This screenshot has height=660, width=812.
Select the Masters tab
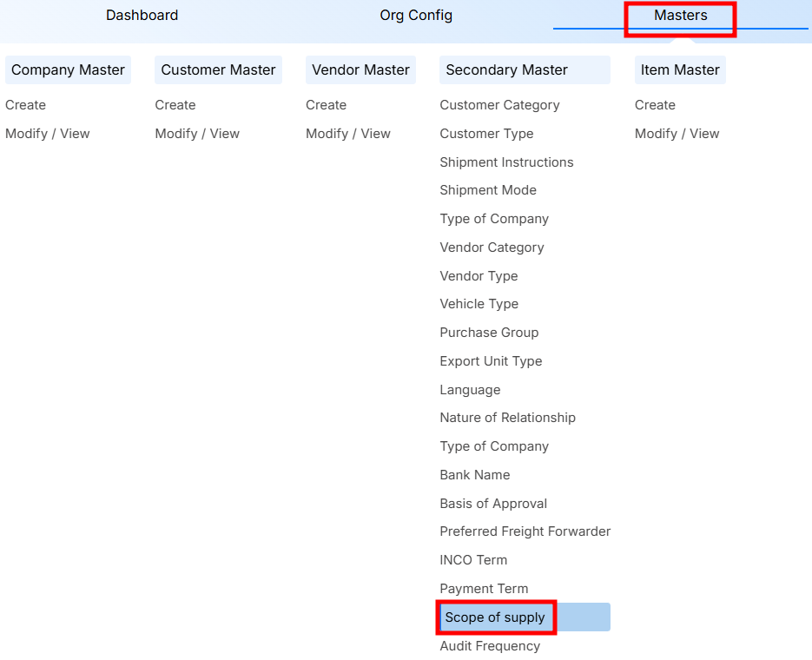pos(680,16)
